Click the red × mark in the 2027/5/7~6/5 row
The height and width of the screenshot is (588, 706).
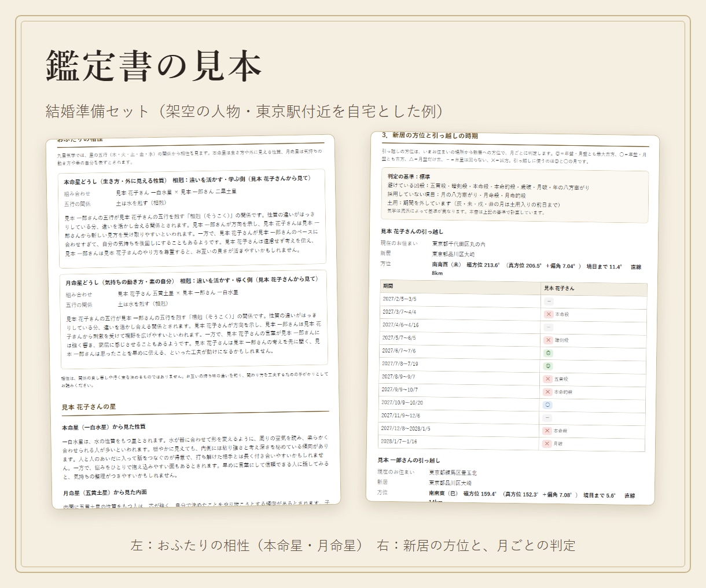tap(549, 340)
